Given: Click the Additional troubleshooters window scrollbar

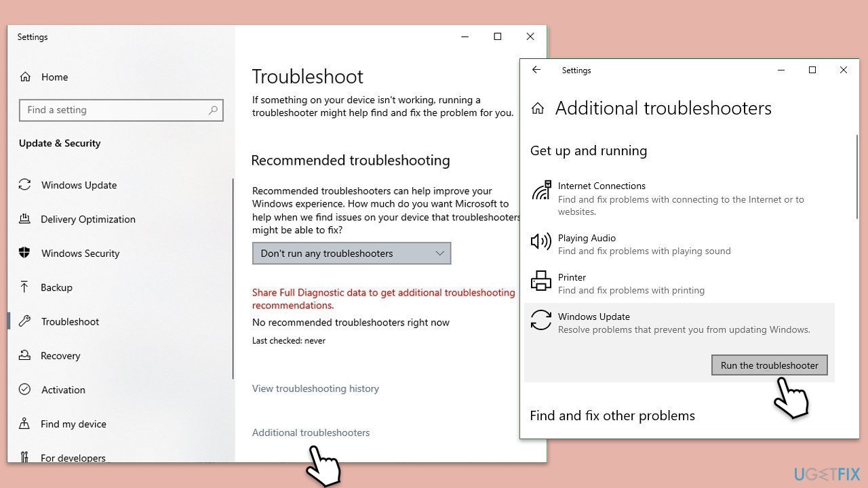Looking at the screenshot, I should (856, 176).
